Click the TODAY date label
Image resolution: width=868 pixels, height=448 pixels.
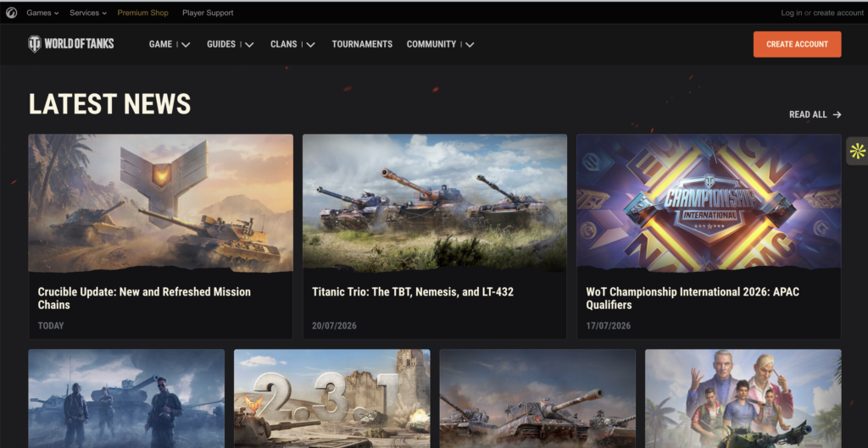tap(51, 326)
